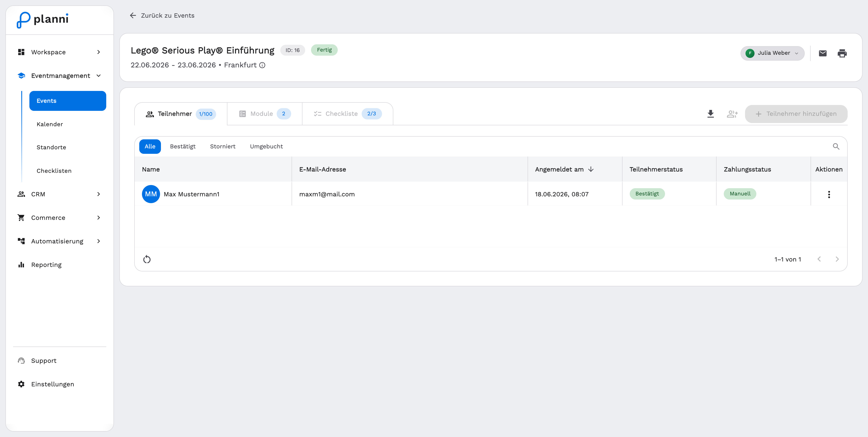Switch to the Checkliste tab
This screenshot has width=868, height=437.
click(347, 114)
